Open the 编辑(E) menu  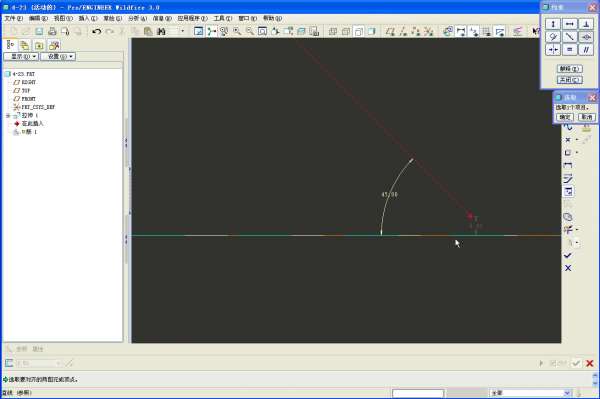38,18
